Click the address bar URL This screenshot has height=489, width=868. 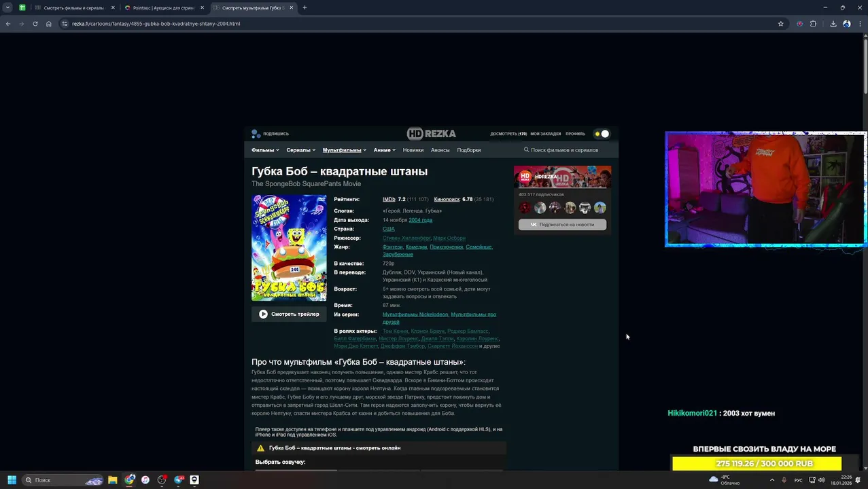[156, 24]
